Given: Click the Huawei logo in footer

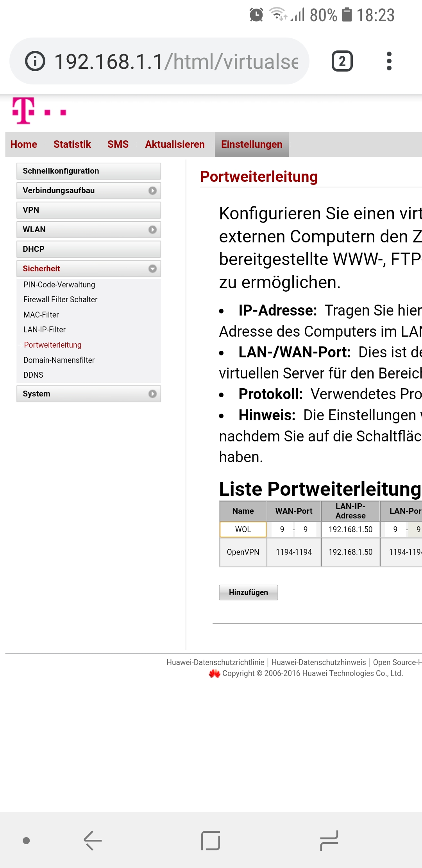Looking at the screenshot, I should (214, 674).
